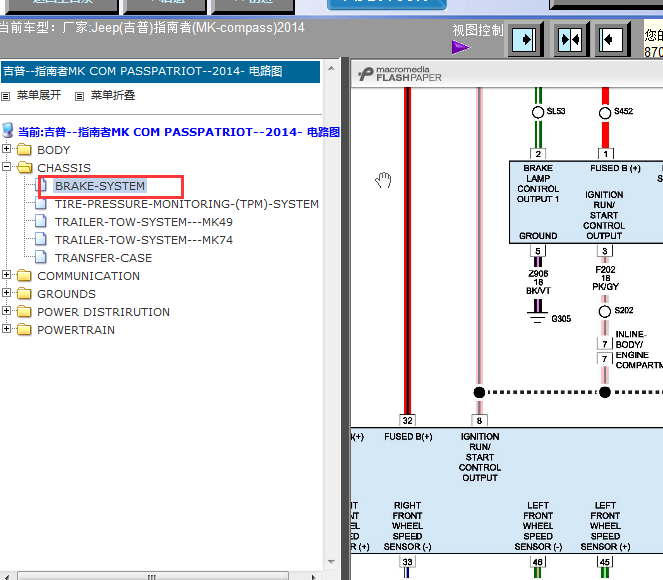Image resolution: width=663 pixels, height=580 pixels.
Task: Click the 菜单折叠 list icon
Action: tap(79, 96)
